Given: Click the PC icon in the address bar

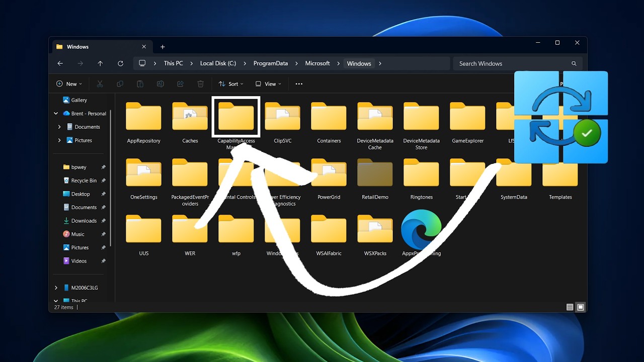Looking at the screenshot, I should click(x=142, y=63).
